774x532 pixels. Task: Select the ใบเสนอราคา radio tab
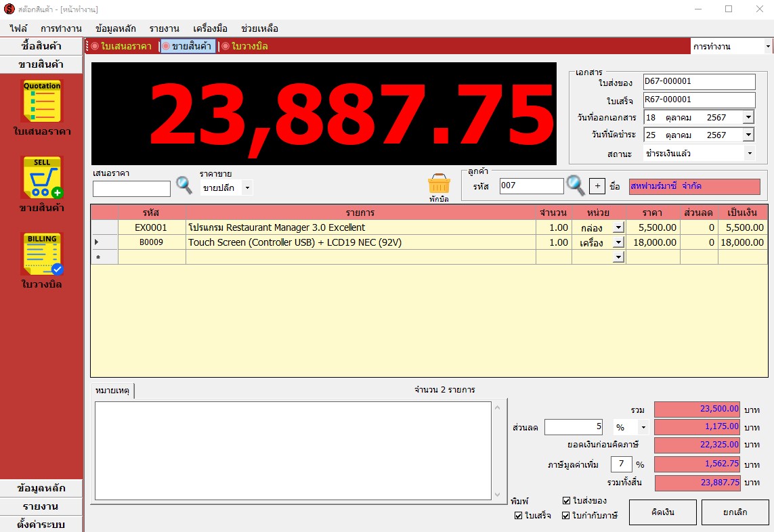(x=121, y=46)
